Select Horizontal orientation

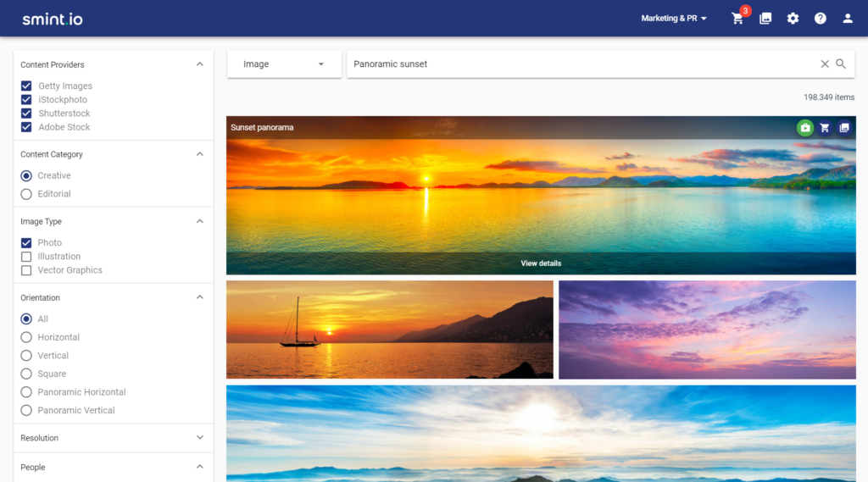pos(26,337)
